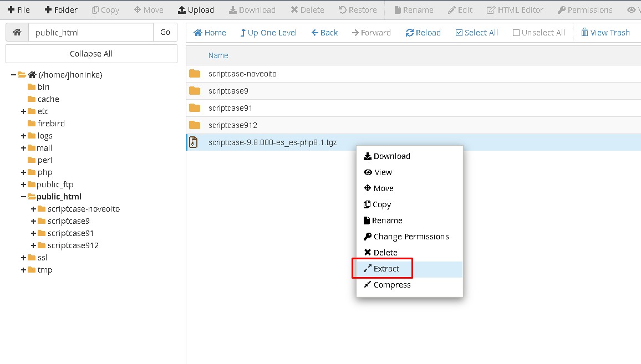
Task: Click the Back navigation link
Action: point(324,33)
